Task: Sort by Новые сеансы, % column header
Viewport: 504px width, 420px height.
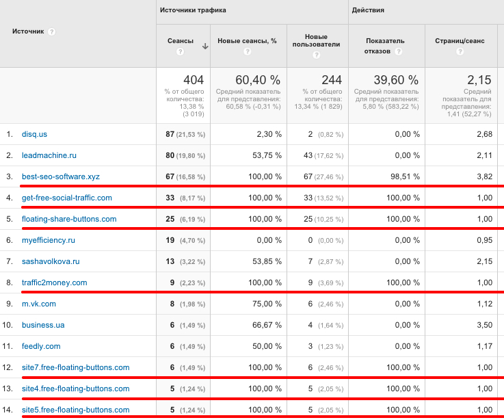Action: click(x=247, y=41)
